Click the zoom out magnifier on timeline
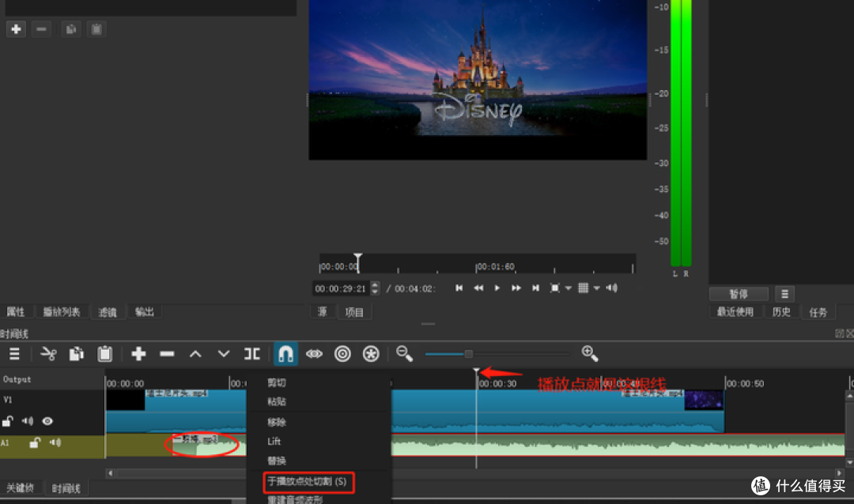The height and width of the screenshot is (504, 854). pyautogui.click(x=404, y=354)
